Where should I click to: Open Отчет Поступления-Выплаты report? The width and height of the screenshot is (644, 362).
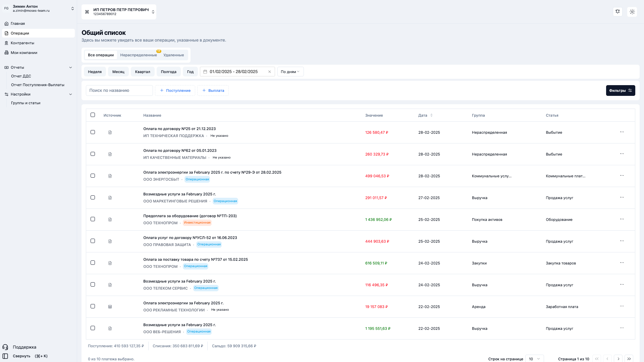click(x=38, y=85)
